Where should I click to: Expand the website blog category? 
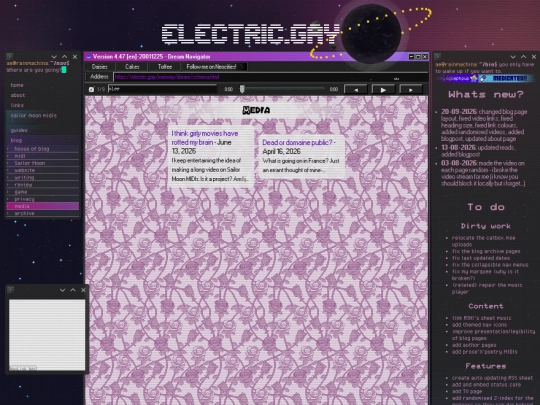(x=43, y=170)
